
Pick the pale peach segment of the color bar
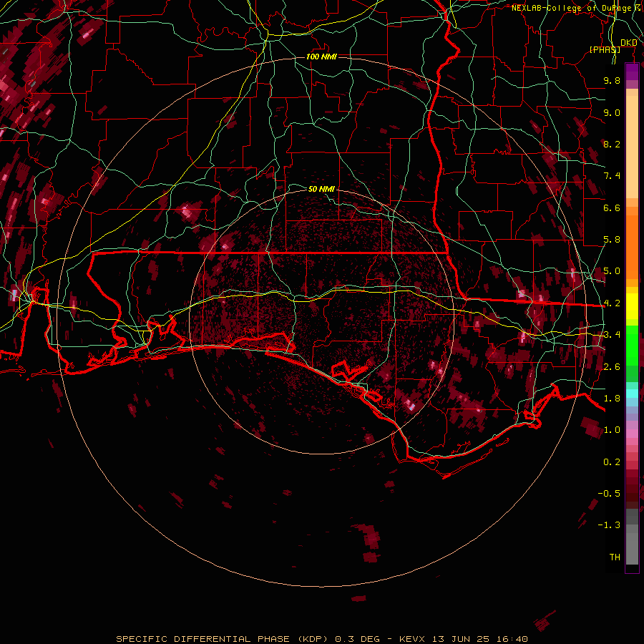[632, 147]
